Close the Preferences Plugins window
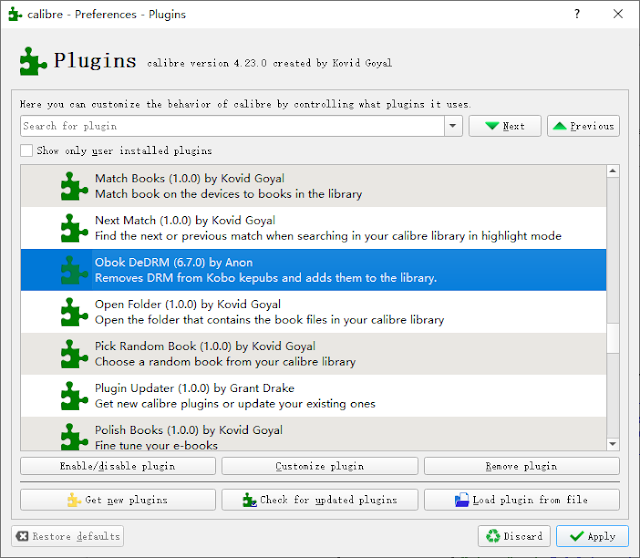 pyautogui.click(x=618, y=14)
